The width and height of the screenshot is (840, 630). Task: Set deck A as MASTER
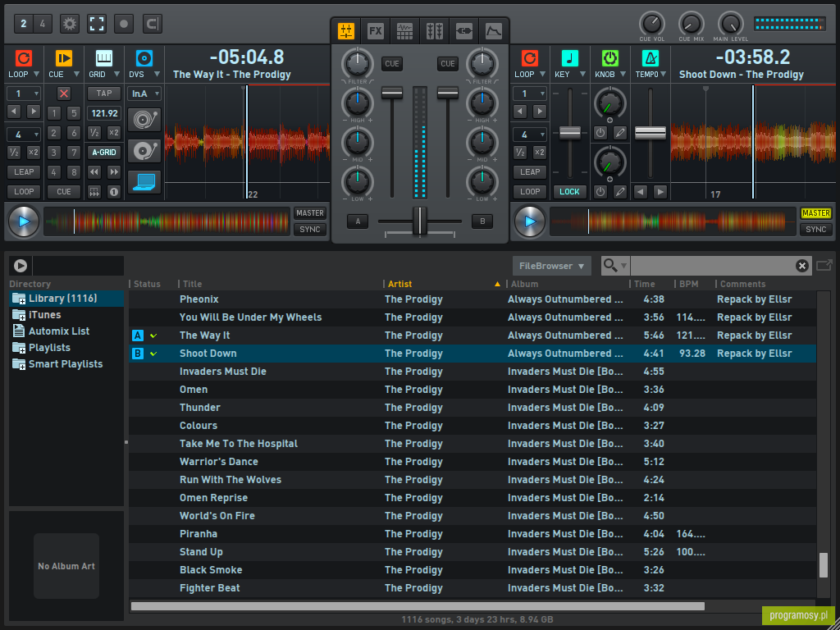(x=309, y=213)
